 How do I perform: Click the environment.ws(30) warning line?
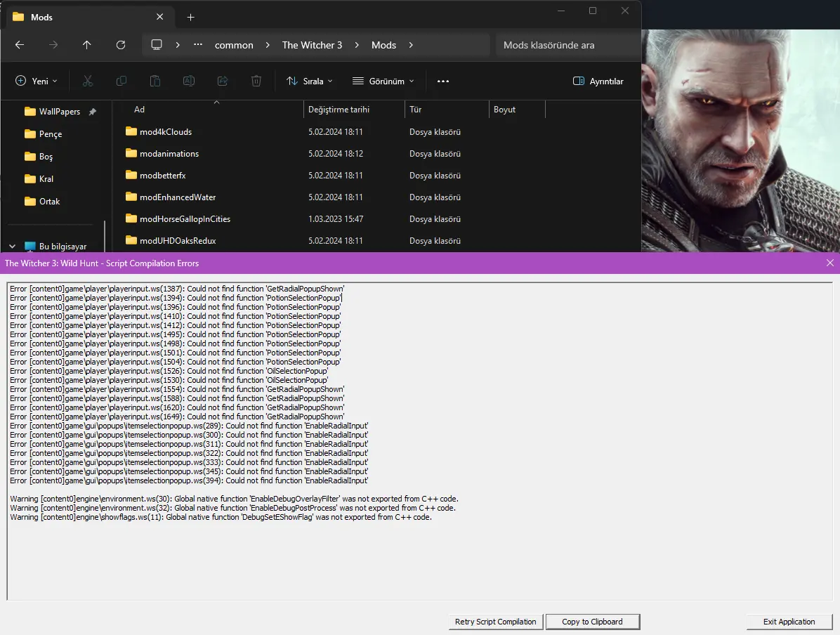[x=234, y=499]
